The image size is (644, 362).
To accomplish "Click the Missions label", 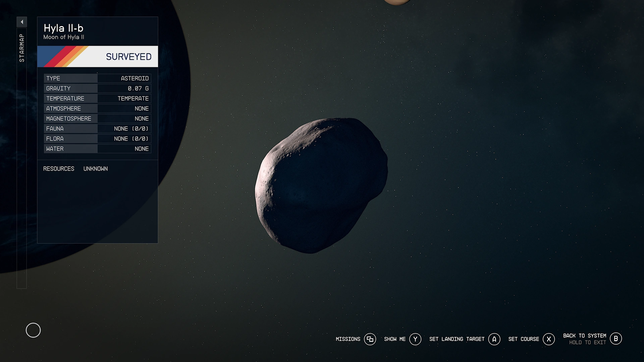I will (347, 339).
